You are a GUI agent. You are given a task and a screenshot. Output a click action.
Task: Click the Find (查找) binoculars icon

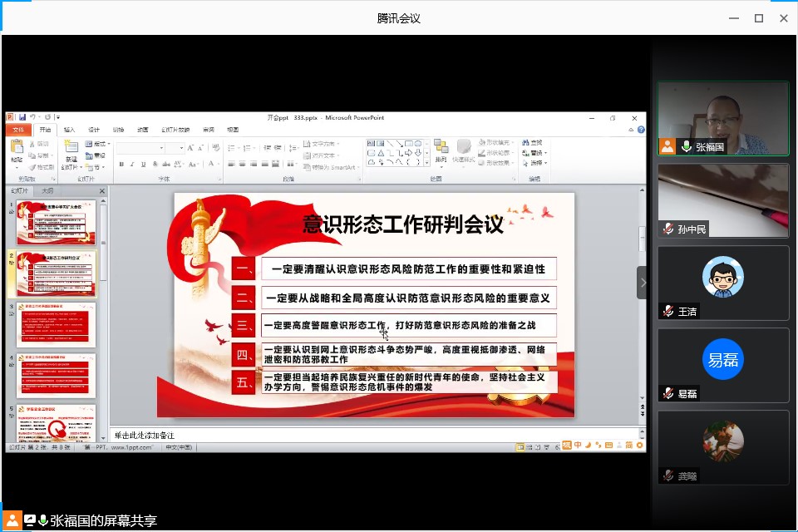(526, 143)
